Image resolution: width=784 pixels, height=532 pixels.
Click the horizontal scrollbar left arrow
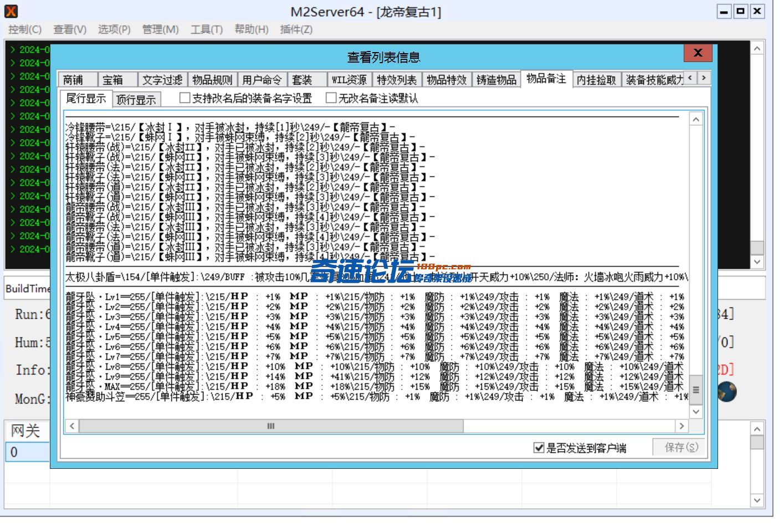71,426
